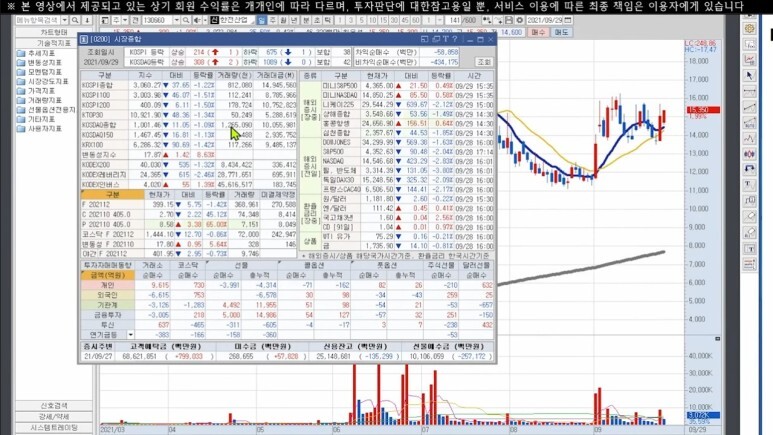Click the blue undo arrow tool in sidebar
Viewport: 773px width, 435px height.
(x=749, y=169)
